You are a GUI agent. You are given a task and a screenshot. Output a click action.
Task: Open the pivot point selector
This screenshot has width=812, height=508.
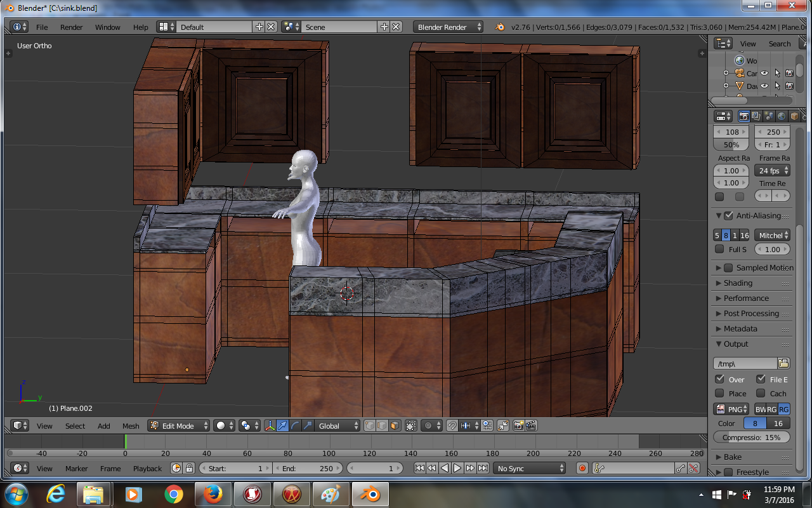[x=249, y=425]
